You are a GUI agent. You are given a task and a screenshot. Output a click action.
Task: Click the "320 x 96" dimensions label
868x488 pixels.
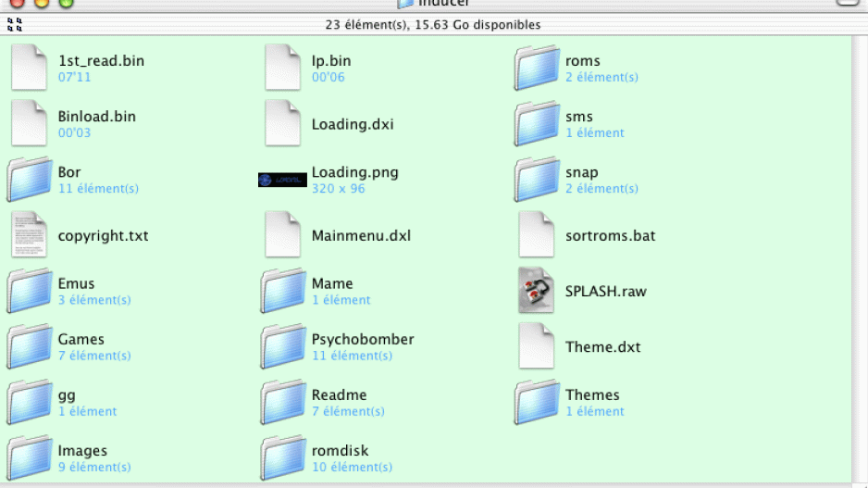[x=339, y=188]
